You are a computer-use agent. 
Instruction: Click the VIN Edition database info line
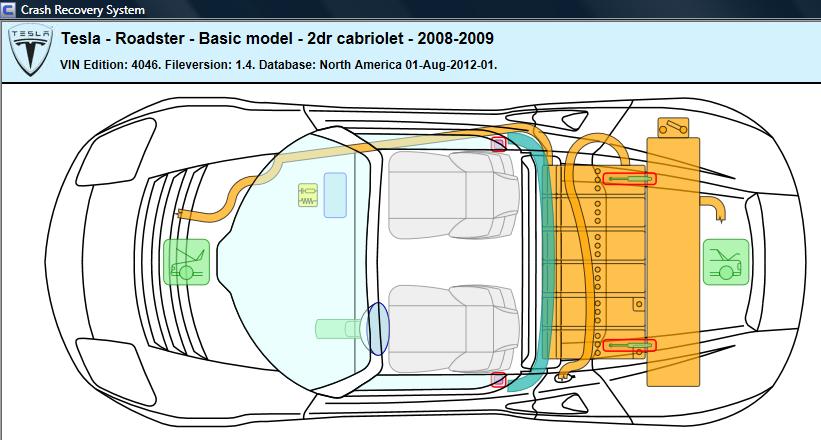[x=279, y=64]
